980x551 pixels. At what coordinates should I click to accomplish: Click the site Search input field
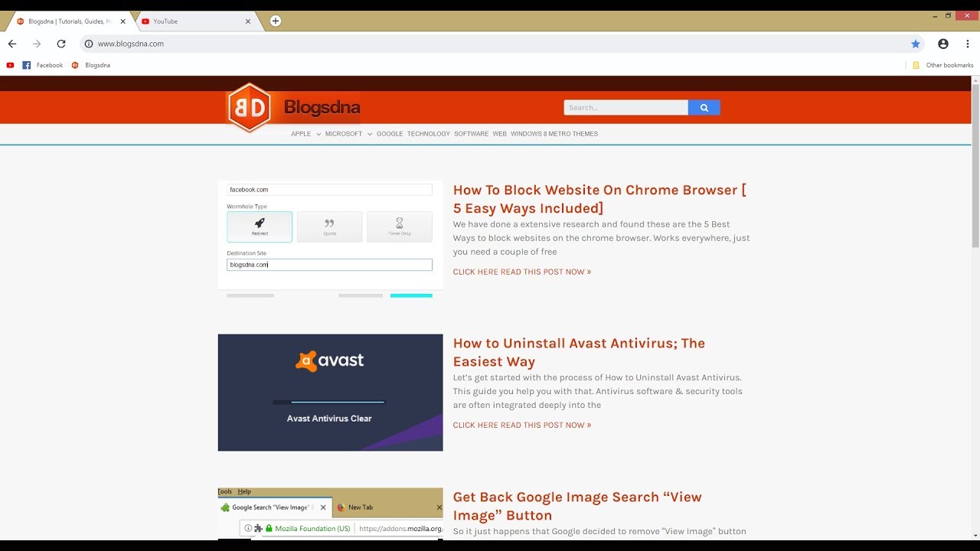(626, 108)
